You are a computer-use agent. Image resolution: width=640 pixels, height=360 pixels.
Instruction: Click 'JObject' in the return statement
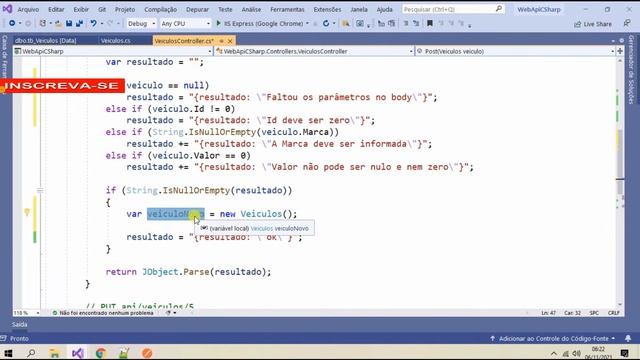tap(160, 272)
